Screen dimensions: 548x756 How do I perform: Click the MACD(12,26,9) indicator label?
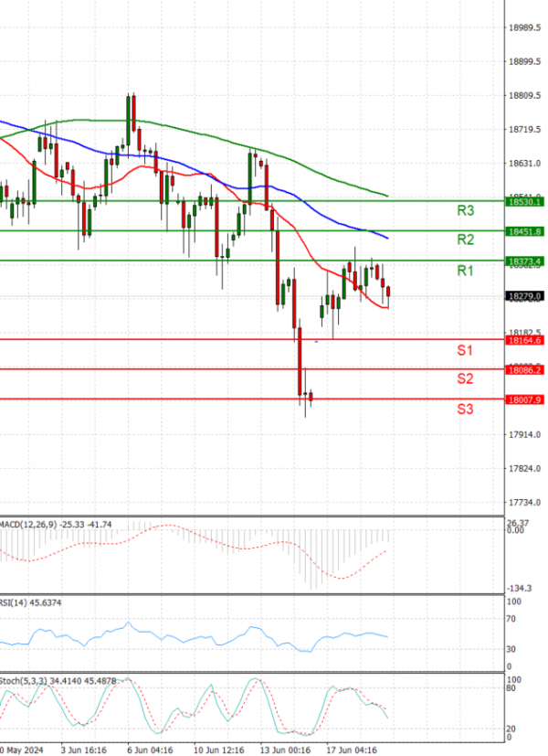[56, 524]
